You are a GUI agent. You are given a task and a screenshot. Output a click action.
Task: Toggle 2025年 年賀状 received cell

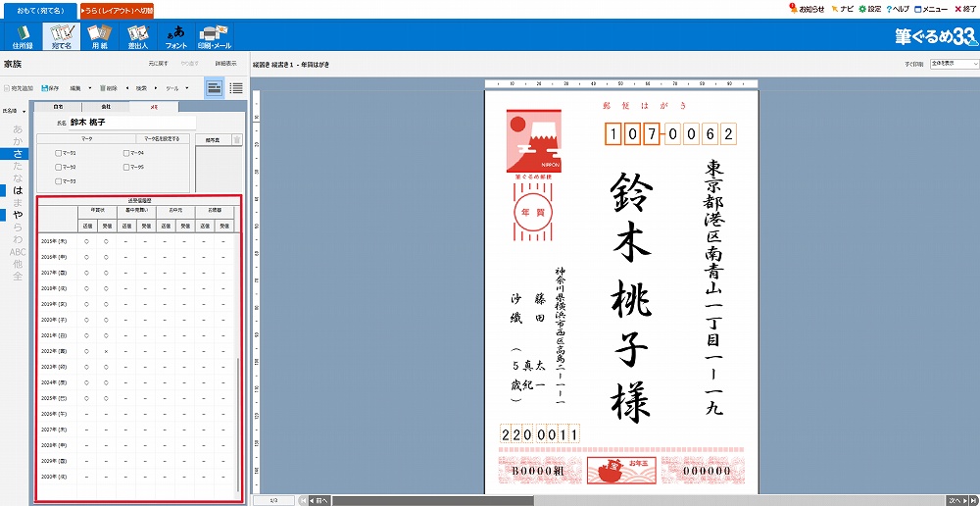(x=106, y=398)
